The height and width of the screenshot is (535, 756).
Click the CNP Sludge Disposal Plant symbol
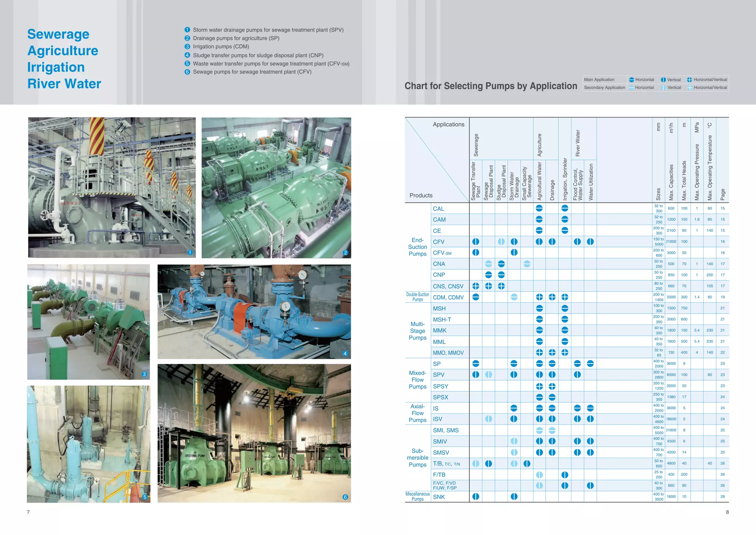pos(501,275)
